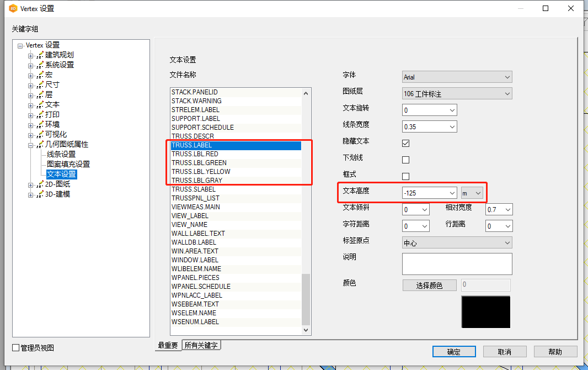Switch to the 所有关键字 tab
Image resolution: width=588 pixels, height=370 pixels.
click(201, 345)
